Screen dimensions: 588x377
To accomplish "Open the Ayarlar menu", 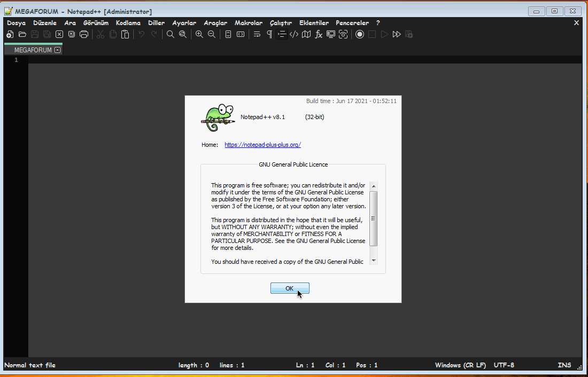I will (x=184, y=23).
